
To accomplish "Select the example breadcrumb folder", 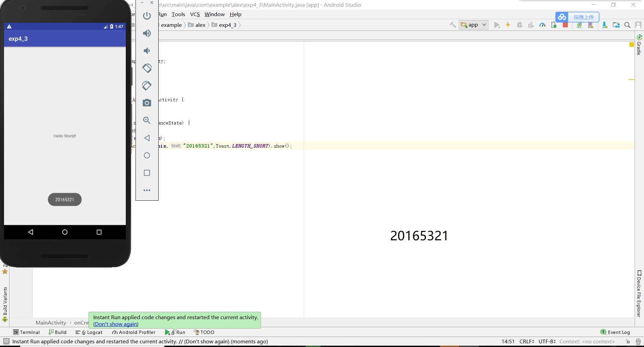I will 171,25.
